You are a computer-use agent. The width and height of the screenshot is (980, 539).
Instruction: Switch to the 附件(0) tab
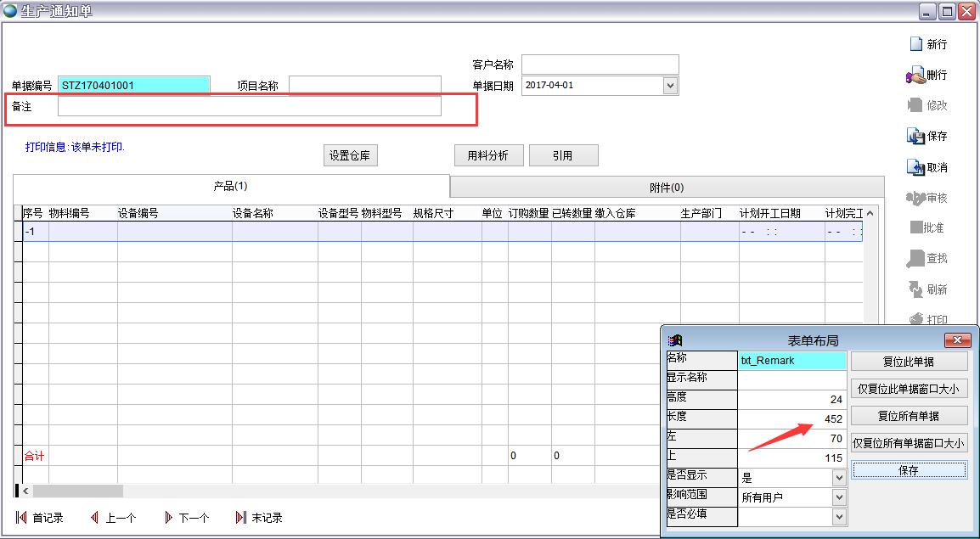(667, 188)
